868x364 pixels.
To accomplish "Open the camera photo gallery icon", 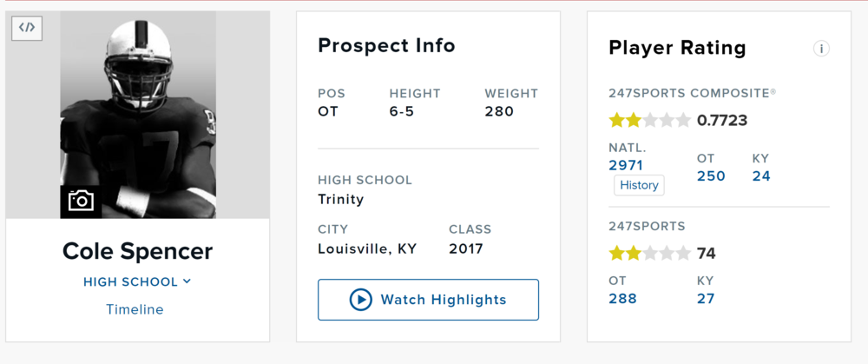I will click(x=81, y=201).
